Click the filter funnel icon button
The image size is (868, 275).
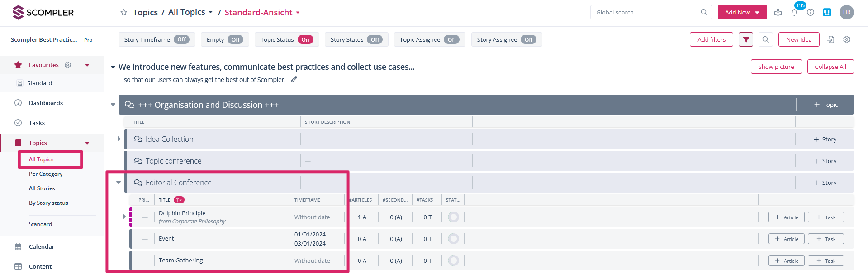pos(746,40)
